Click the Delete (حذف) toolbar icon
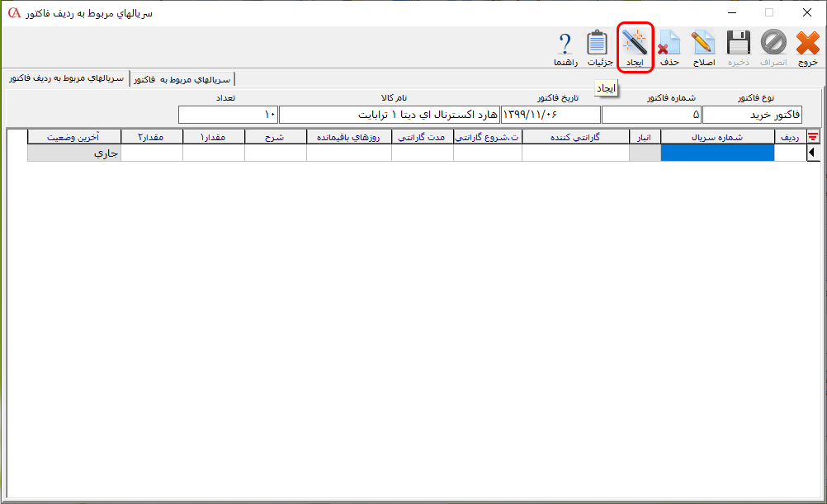The image size is (827, 504). pos(669,44)
